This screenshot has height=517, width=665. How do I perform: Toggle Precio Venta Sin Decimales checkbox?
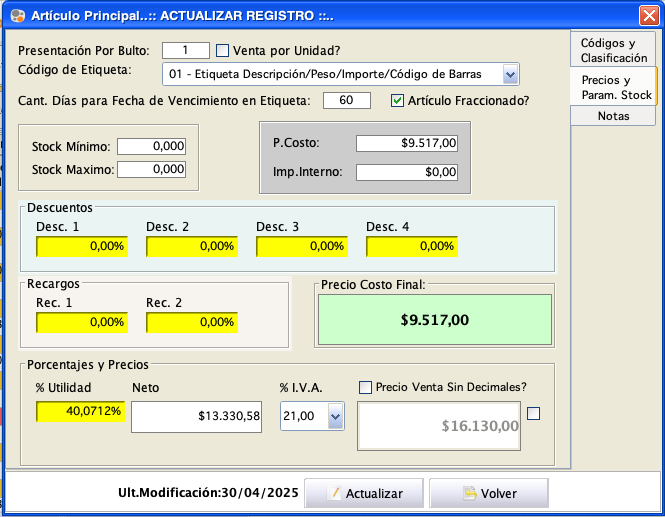coord(365,387)
